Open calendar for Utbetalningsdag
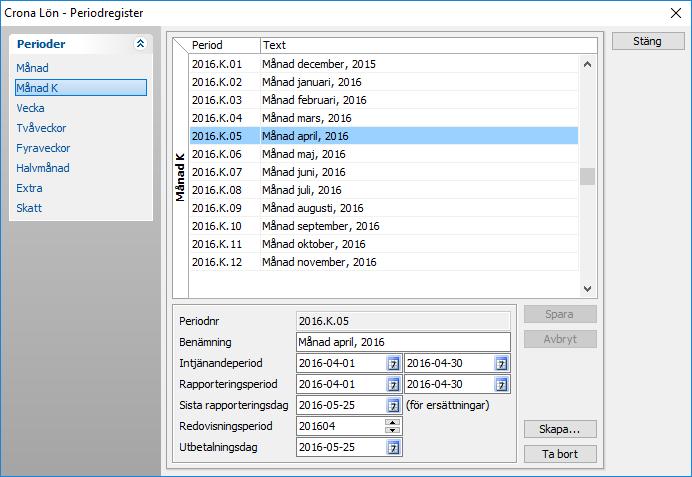 pos(393,448)
